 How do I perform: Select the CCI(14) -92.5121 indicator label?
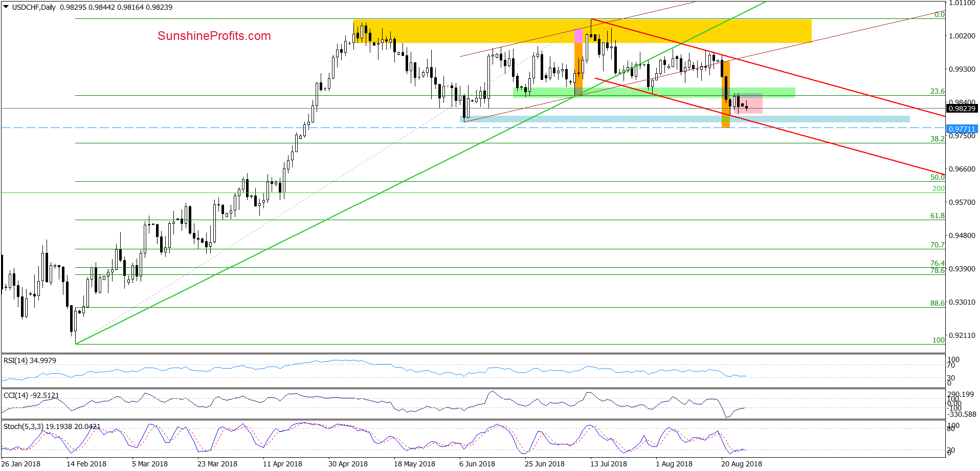(x=31, y=395)
